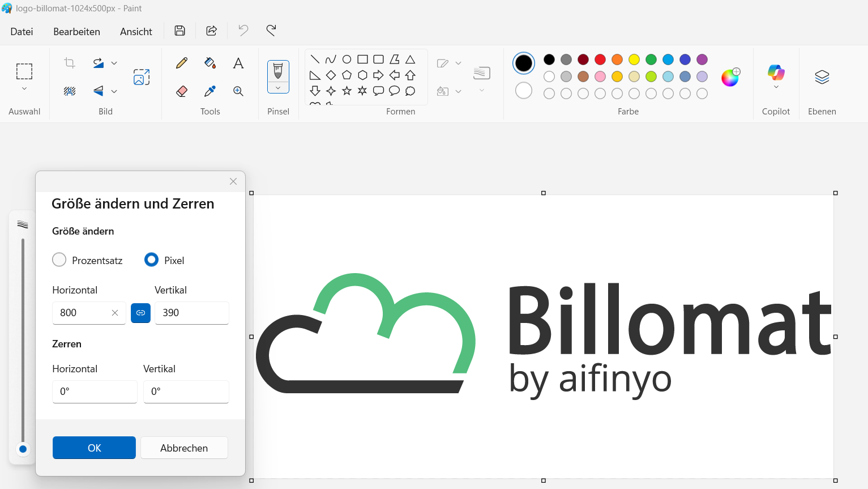Click the Flip image icon
This screenshot has width=868, height=489.
(99, 91)
